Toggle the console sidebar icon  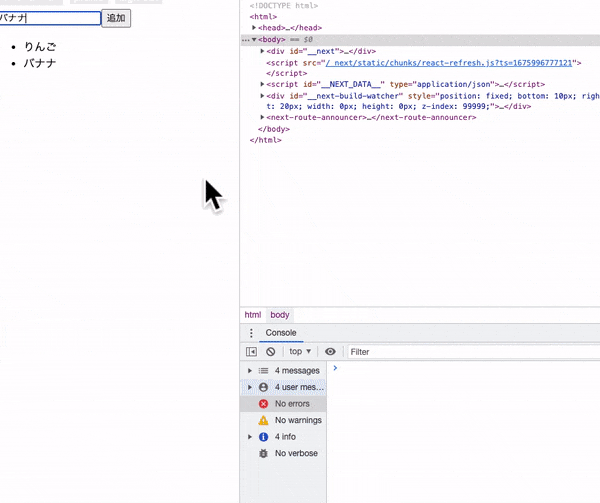pos(251,352)
